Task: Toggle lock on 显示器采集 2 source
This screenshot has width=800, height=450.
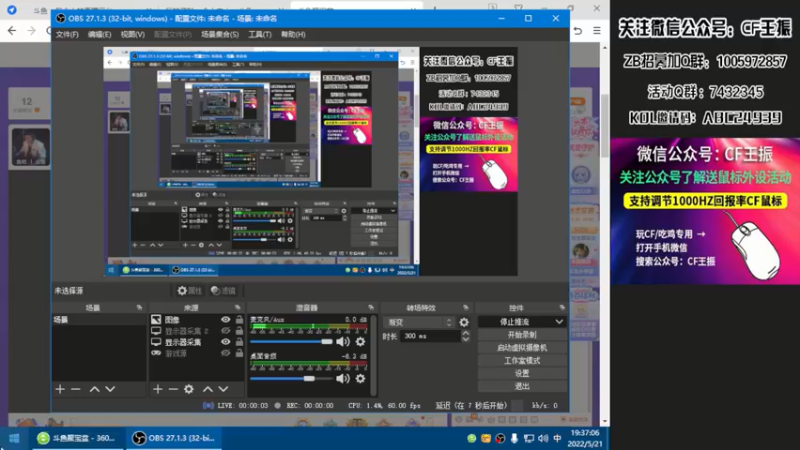Action: click(x=239, y=331)
